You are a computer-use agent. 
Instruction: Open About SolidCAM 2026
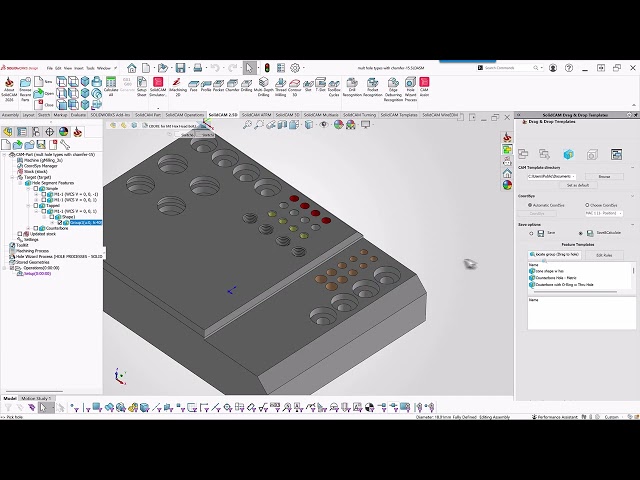(x=9, y=89)
